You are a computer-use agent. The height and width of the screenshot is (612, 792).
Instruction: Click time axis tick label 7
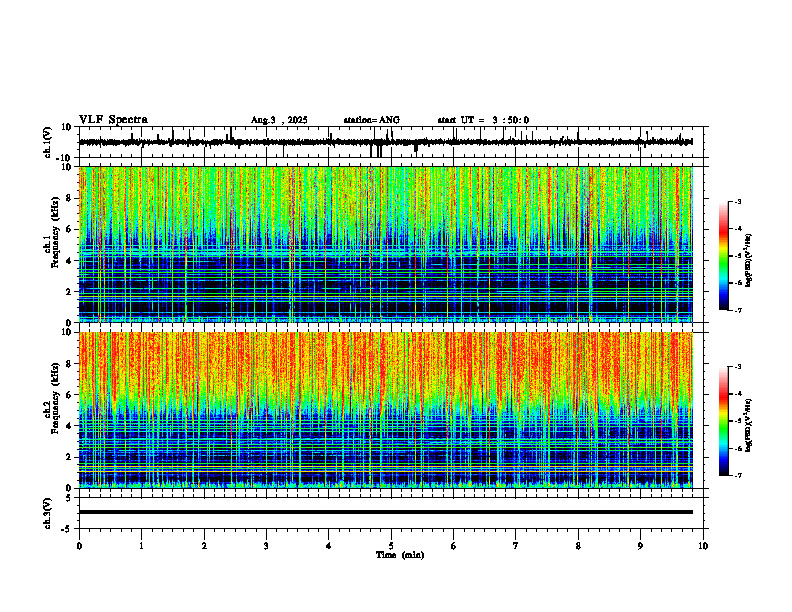pyautogui.click(x=516, y=546)
